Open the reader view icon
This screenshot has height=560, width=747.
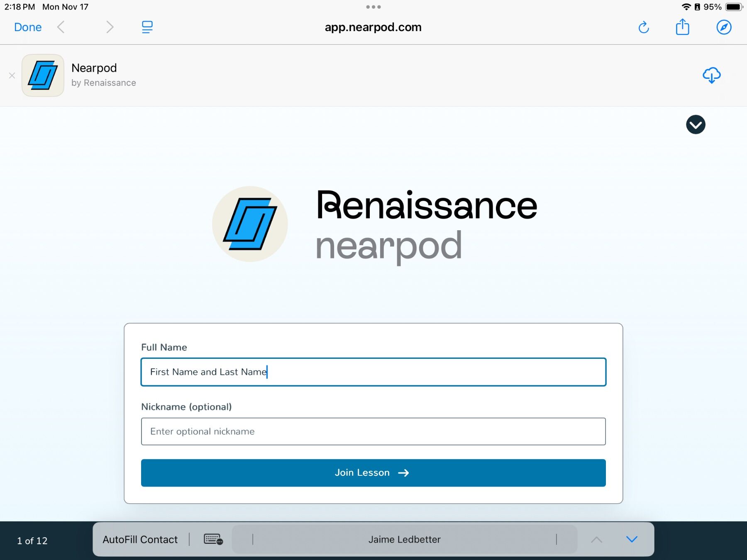coord(147,27)
